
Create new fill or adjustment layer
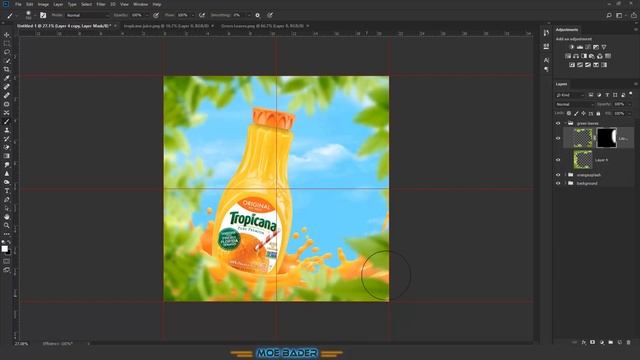point(602,342)
